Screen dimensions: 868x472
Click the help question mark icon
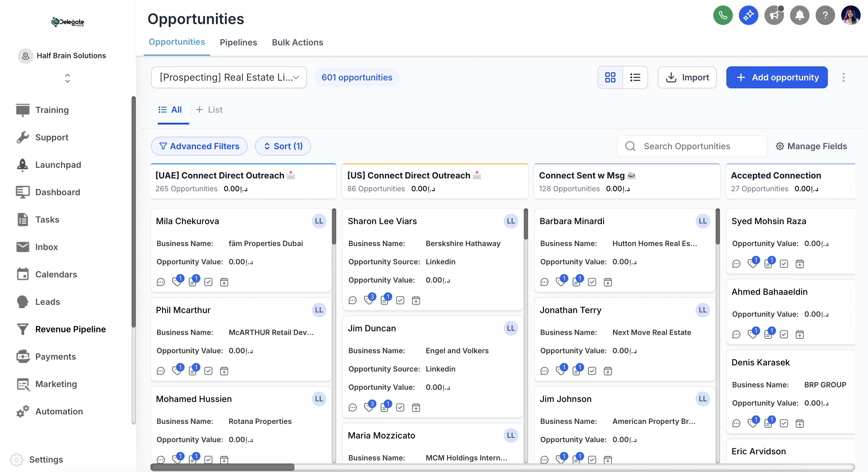tap(825, 15)
